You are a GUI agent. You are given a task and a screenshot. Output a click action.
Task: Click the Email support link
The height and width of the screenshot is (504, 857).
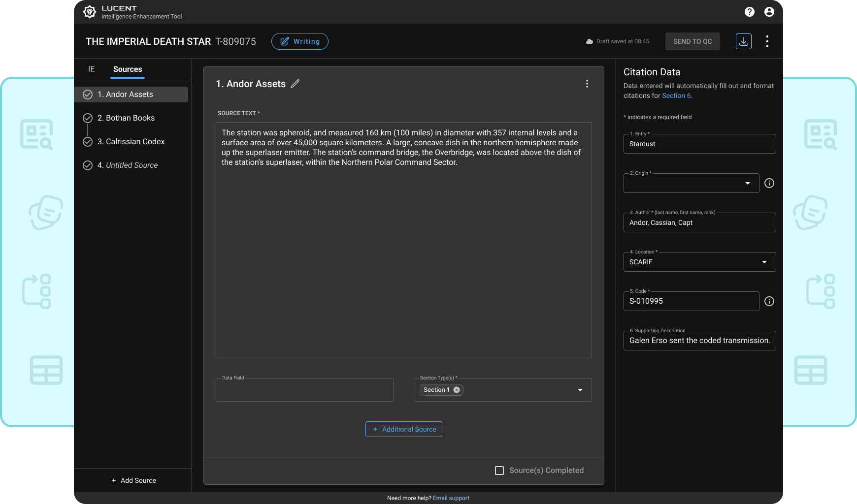(451, 498)
